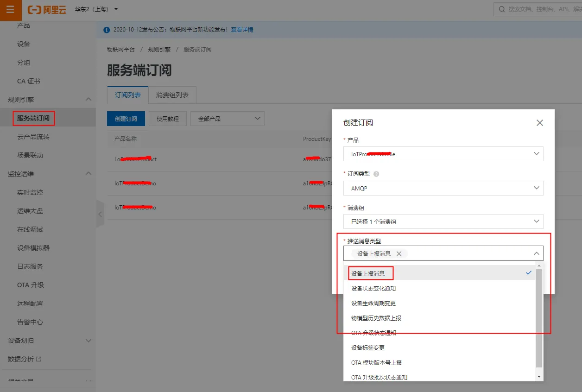The height and width of the screenshot is (392, 582).
Task: Open 实时监控 in the sidebar
Action: (30, 192)
